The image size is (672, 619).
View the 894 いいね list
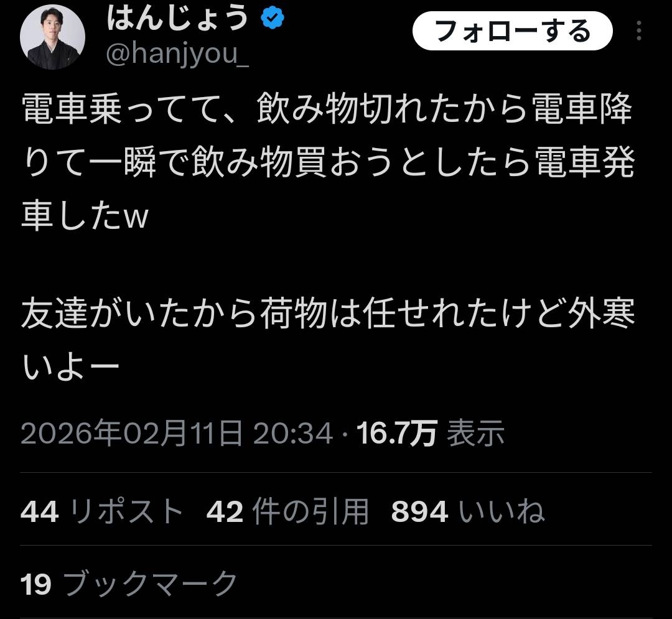(x=468, y=511)
